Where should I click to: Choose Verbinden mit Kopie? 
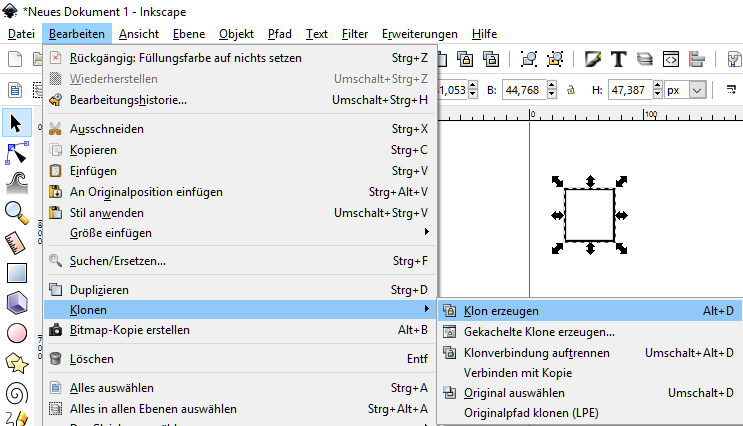[x=590, y=373]
